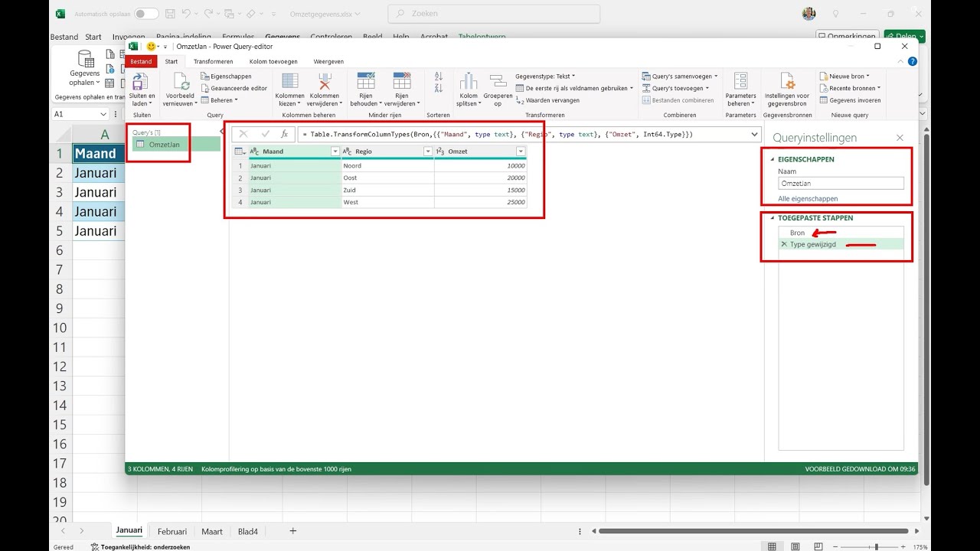Collapse the EIGENSCHAPPEN section
Screen dimensions: 980x551
click(773, 159)
